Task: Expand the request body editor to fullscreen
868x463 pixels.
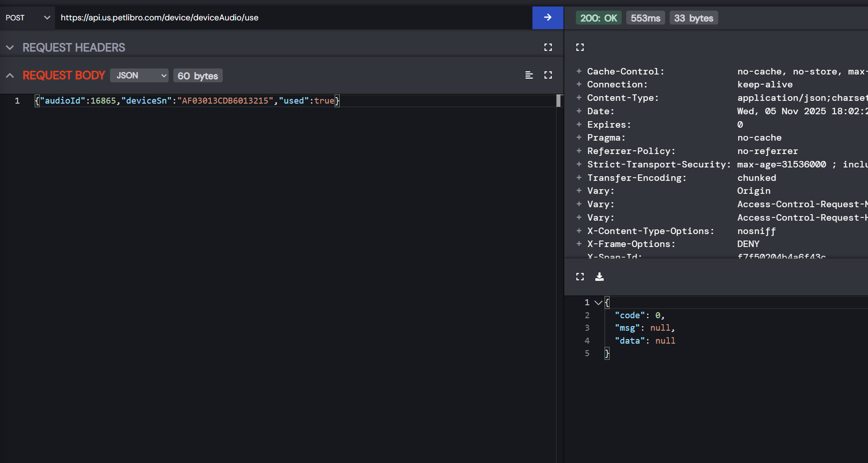Action: tap(549, 75)
